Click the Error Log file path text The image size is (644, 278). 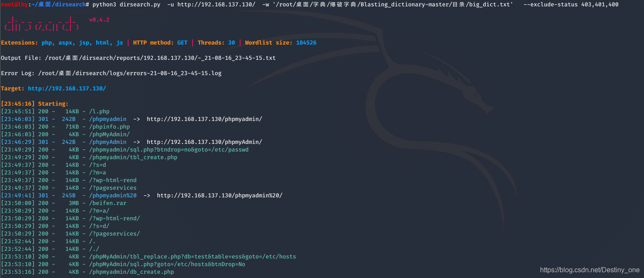[130, 73]
